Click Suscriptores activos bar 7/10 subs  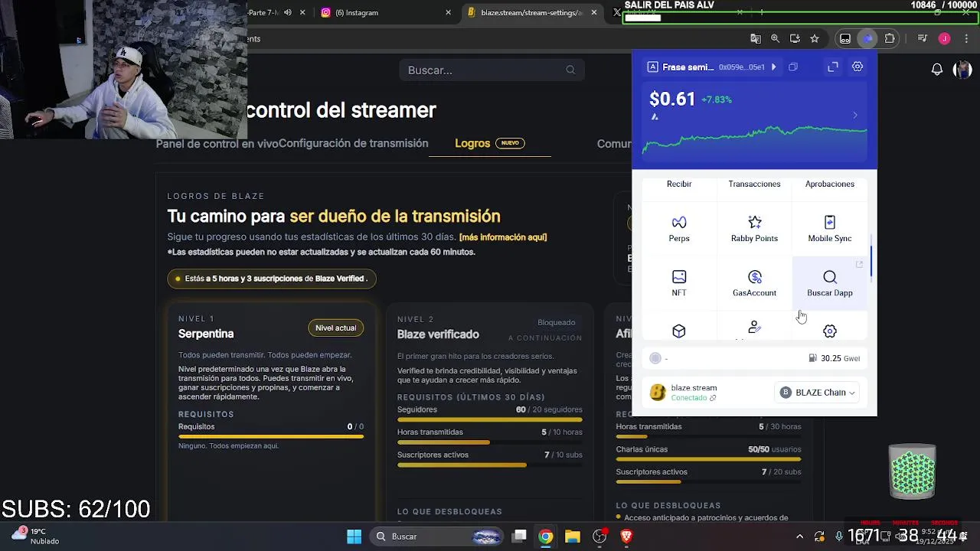click(x=490, y=465)
